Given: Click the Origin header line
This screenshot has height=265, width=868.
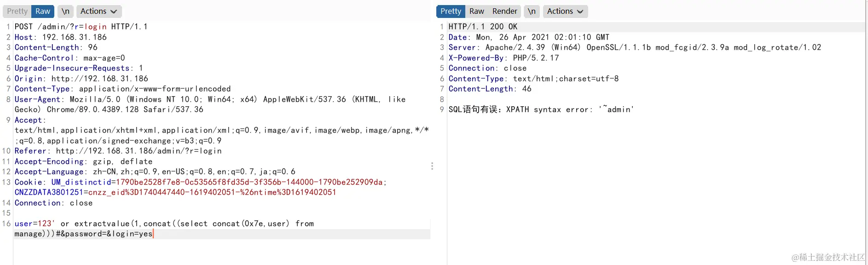Looking at the screenshot, I should (x=81, y=79).
